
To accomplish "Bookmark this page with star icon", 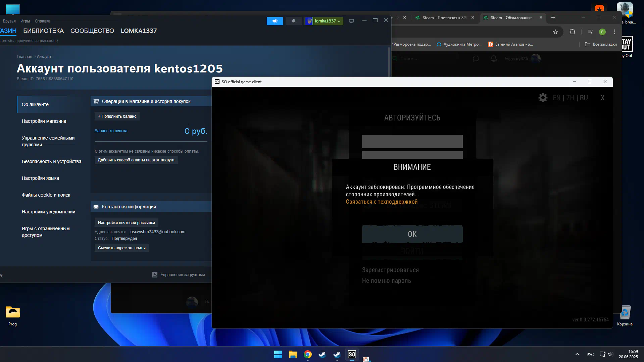I will [x=555, y=32].
